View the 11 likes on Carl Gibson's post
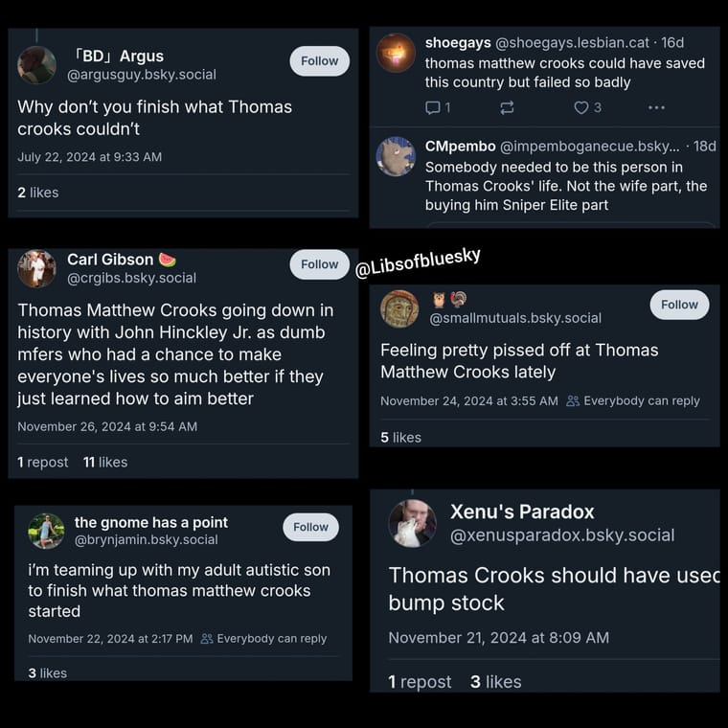The height and width of the screenshot is (728, 728). [x=105, y=462]
